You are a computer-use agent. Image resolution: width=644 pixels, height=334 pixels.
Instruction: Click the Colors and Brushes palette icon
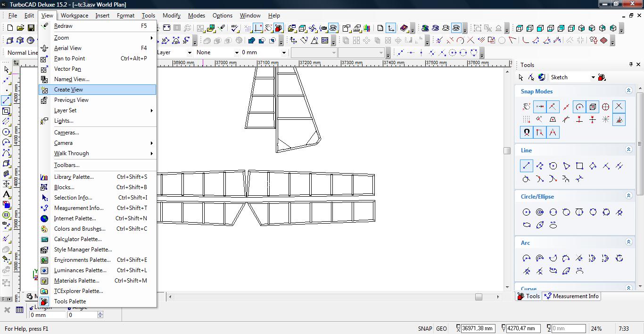coord(44,229)
